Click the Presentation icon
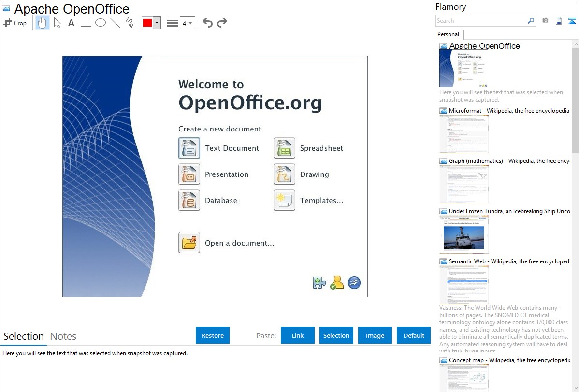Image resolution: width=579 pixels, height=392 pixels. [189, 174]
